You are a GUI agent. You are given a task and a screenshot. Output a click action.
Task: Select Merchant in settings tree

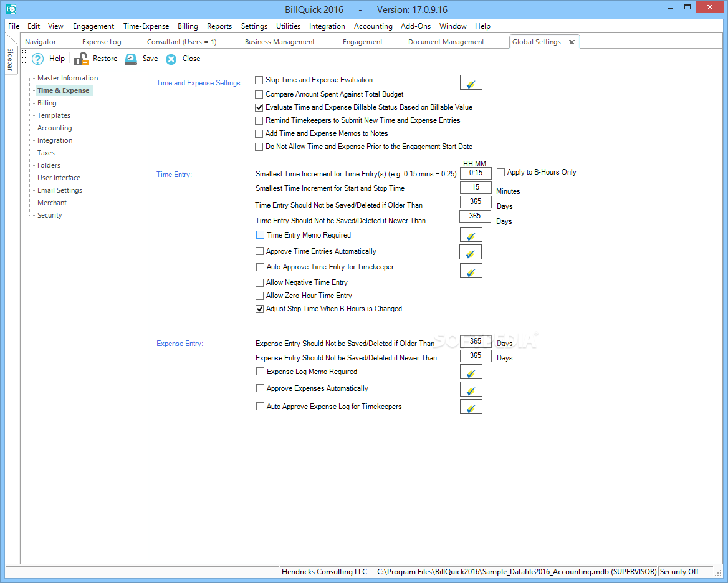tap(52, 203)
